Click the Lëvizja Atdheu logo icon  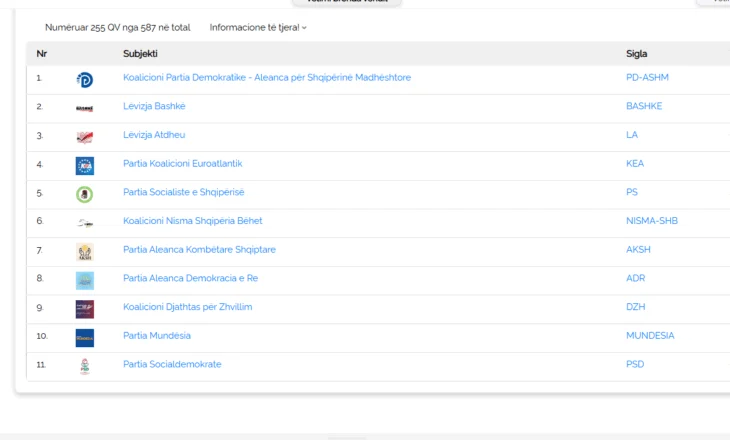point(85,137)
